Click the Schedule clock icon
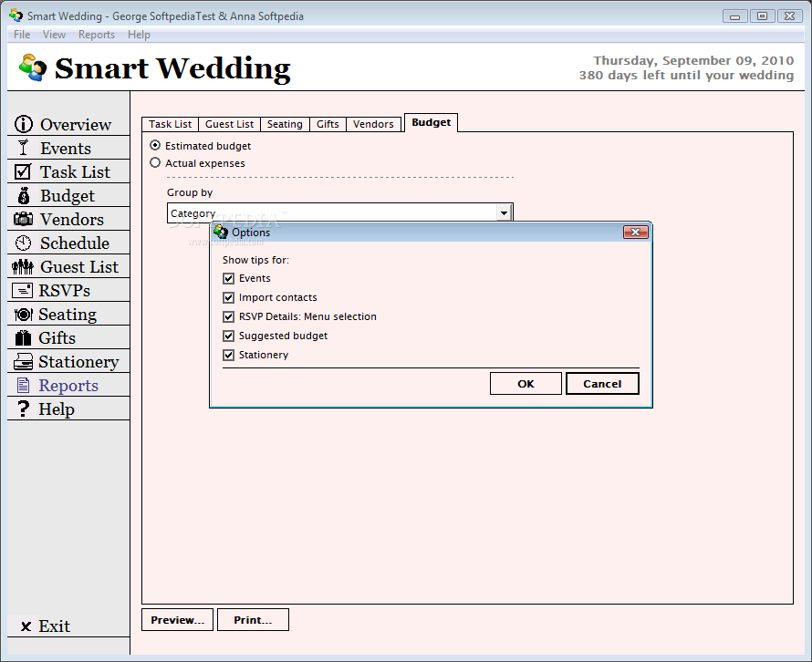Screen dimensions: 812x662 coord(23,243)
